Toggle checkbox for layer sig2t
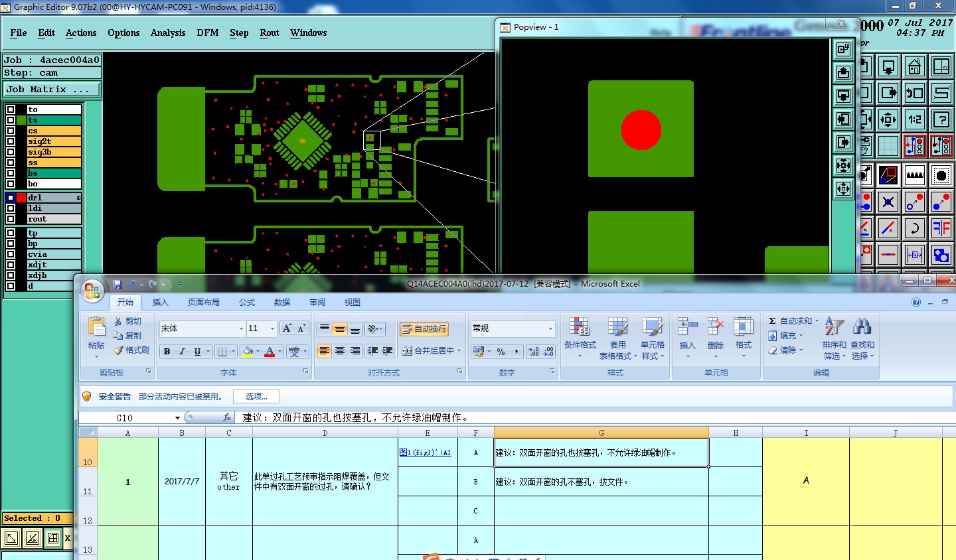 click(11, 141)
